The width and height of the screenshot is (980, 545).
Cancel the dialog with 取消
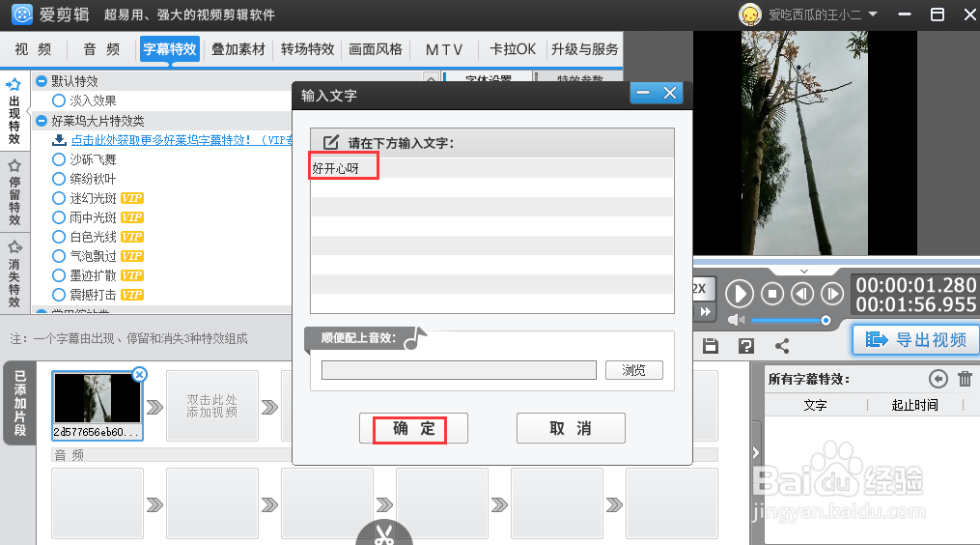[571, 428]
